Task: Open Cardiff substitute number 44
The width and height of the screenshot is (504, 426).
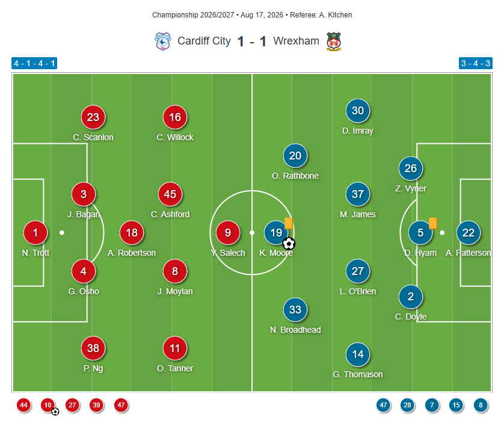Action: coord(24,405)
